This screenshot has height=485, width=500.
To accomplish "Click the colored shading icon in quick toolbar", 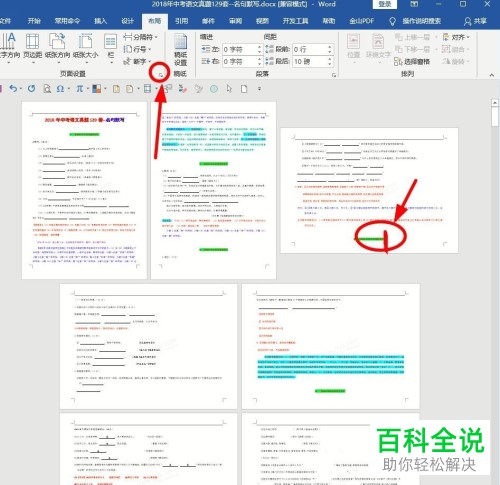I will [97, 89].
